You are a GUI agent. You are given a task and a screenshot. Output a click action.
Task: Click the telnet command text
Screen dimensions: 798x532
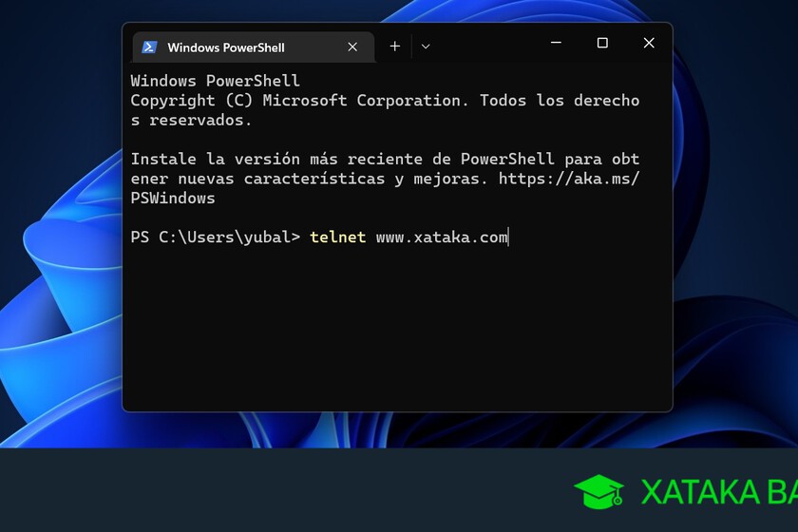pyautogui.click(x=338, y=237)
